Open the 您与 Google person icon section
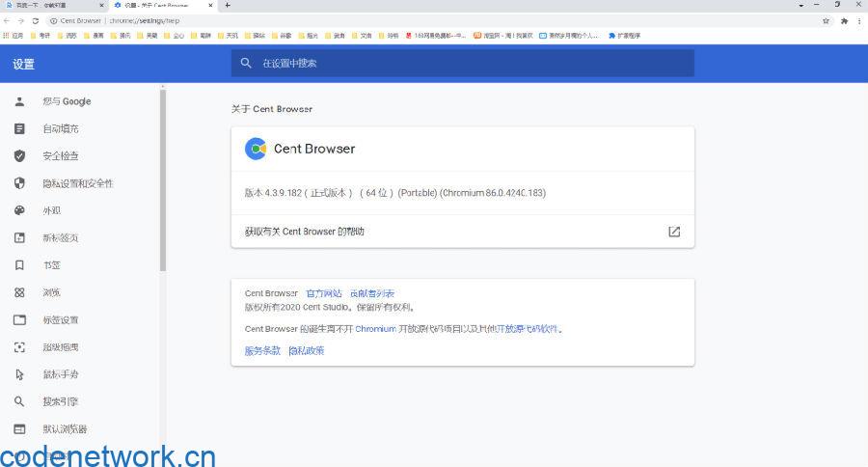Image resolution: width=868 pixels, height=467 pixels. 19,101
